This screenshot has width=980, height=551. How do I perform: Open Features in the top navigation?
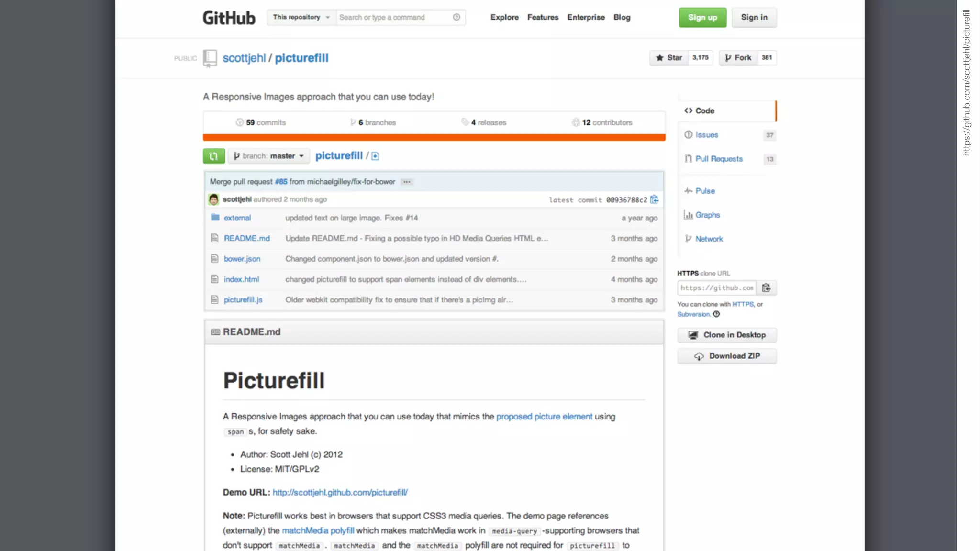543,17
